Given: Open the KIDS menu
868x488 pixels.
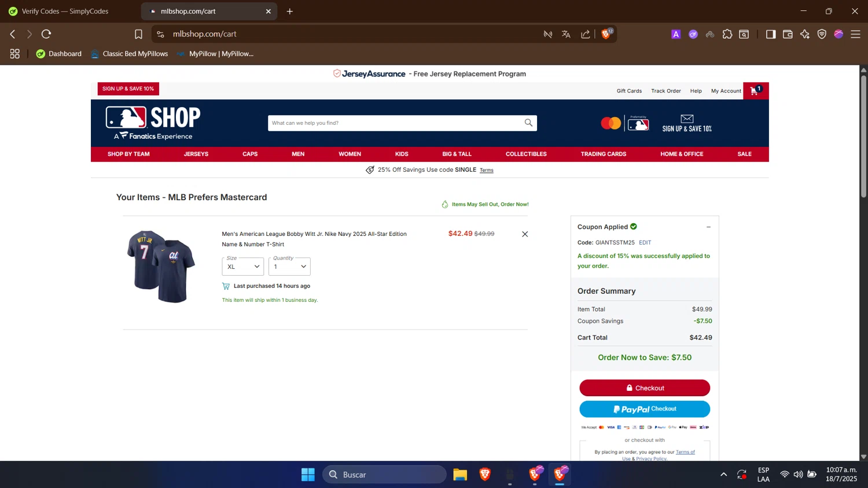Looking at the screenshot, I should pyautogui.click(x=402, y=154).
